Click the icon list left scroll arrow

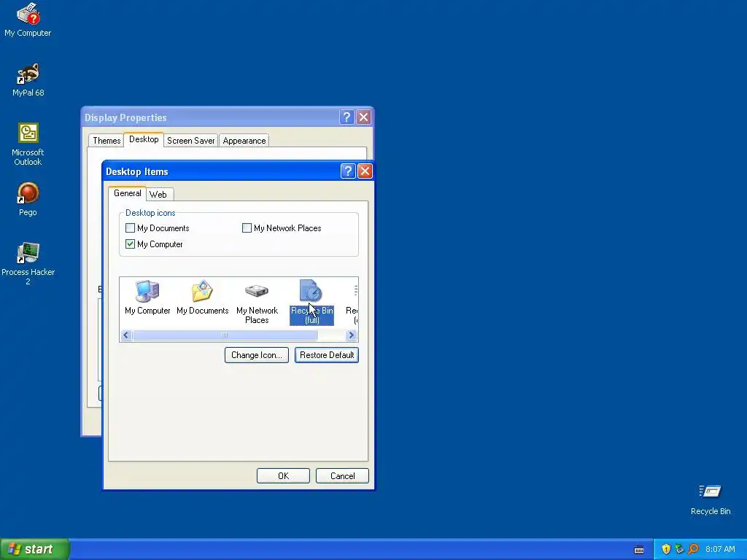[125, 335]
